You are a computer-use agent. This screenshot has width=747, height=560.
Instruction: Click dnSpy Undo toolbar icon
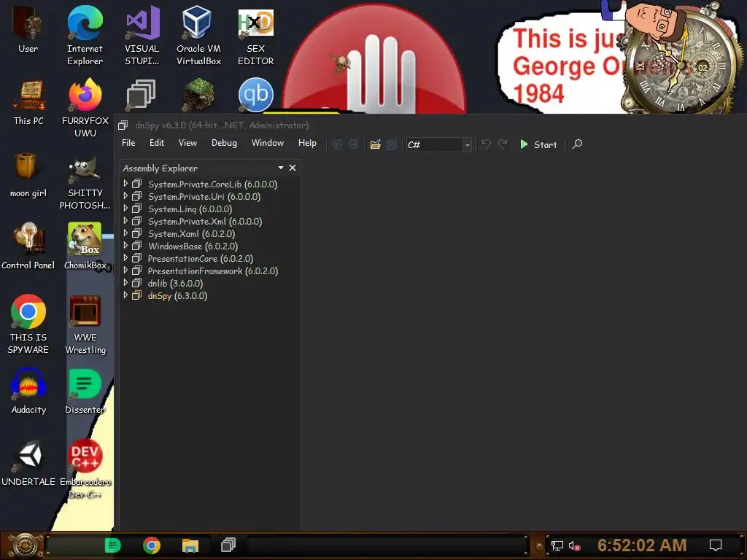coord(486,144)
